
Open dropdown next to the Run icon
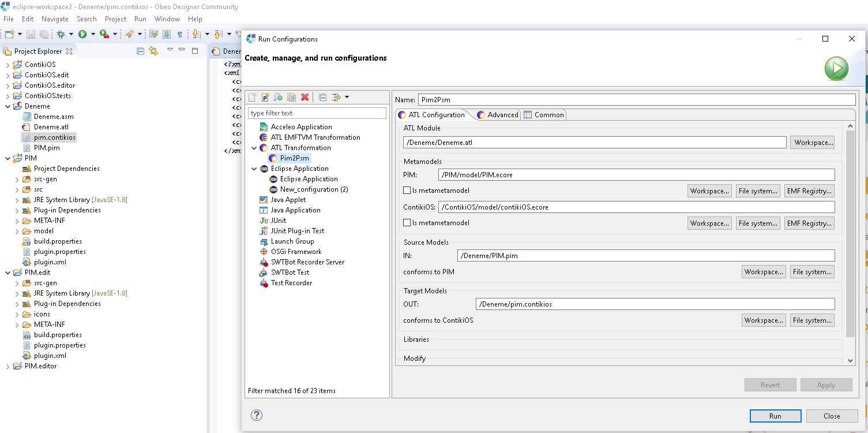point(93,34)
